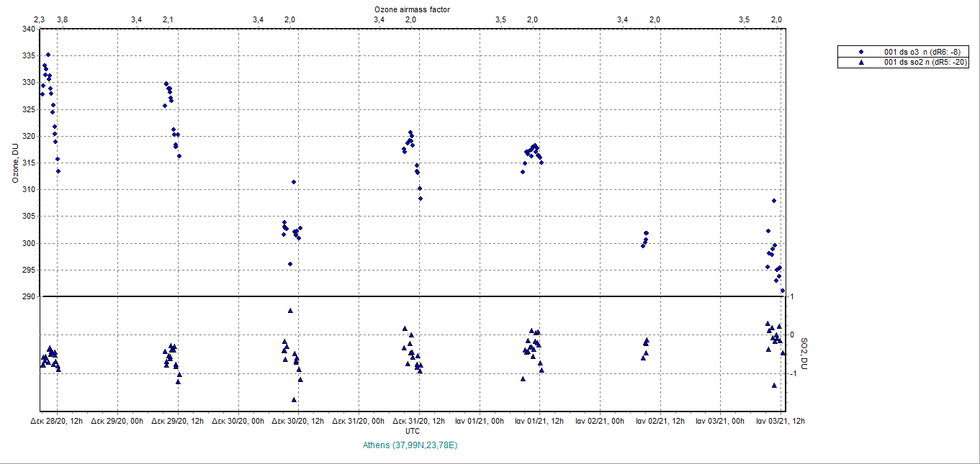980x464 pixels.
Task: Click the 'Ιαν 03/21, 12h' time tick label
Action: [780, 421]
